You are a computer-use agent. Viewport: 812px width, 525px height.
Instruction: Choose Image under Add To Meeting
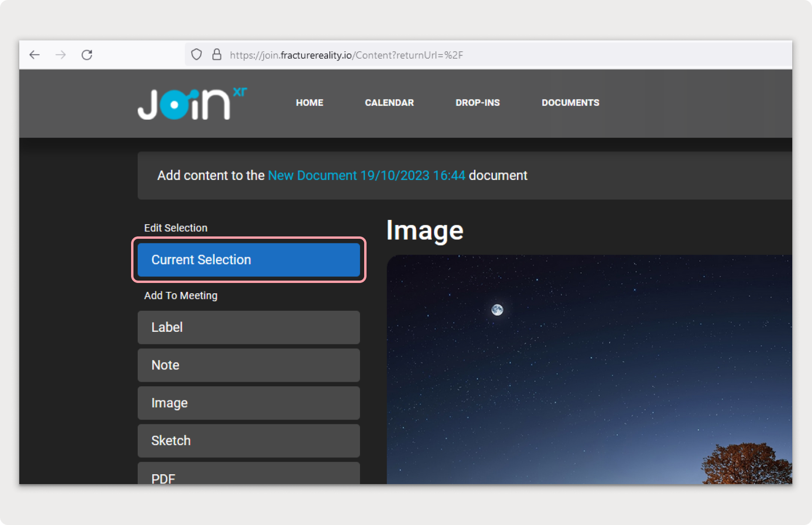coord(249,403)
